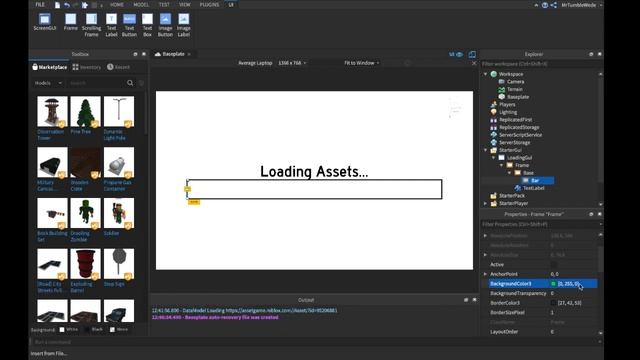Viewport: 640px width, 360px height.
Task: Select the Pine Tree model thumbnail
Action: pos(85,111)
